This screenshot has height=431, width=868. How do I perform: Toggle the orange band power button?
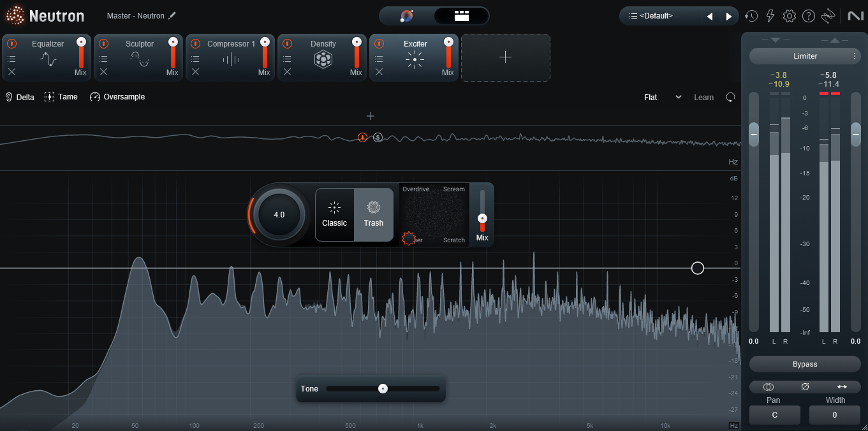click(362, 137)
